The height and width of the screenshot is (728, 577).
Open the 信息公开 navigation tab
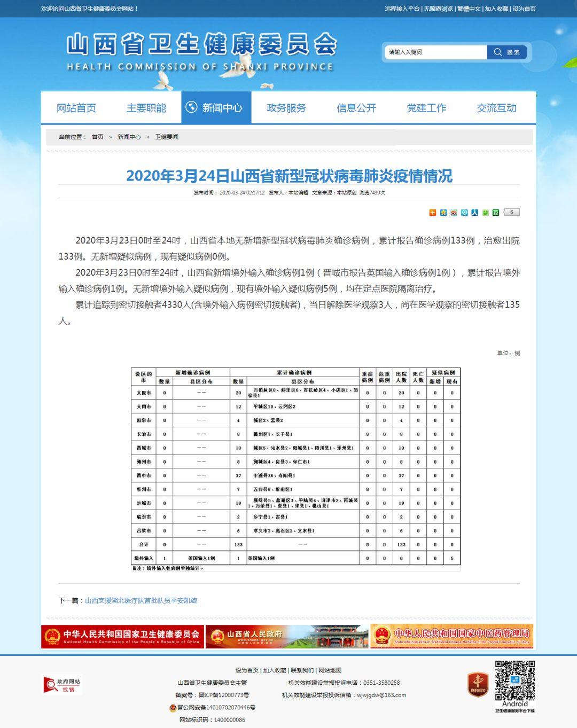(356, 108)
